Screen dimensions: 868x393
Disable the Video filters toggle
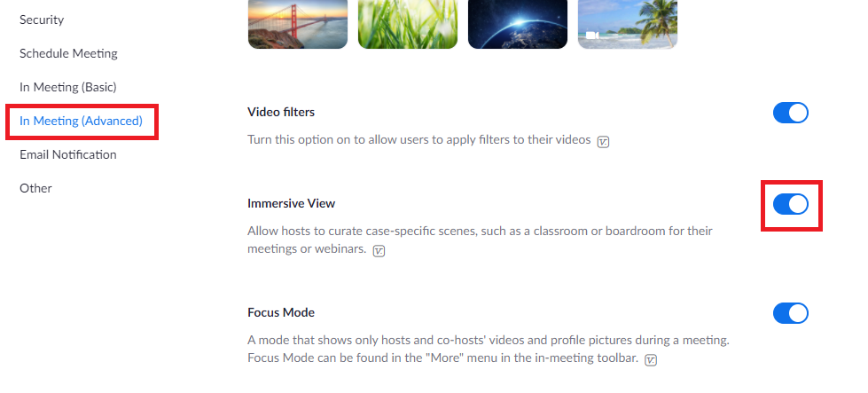(790, 113)
